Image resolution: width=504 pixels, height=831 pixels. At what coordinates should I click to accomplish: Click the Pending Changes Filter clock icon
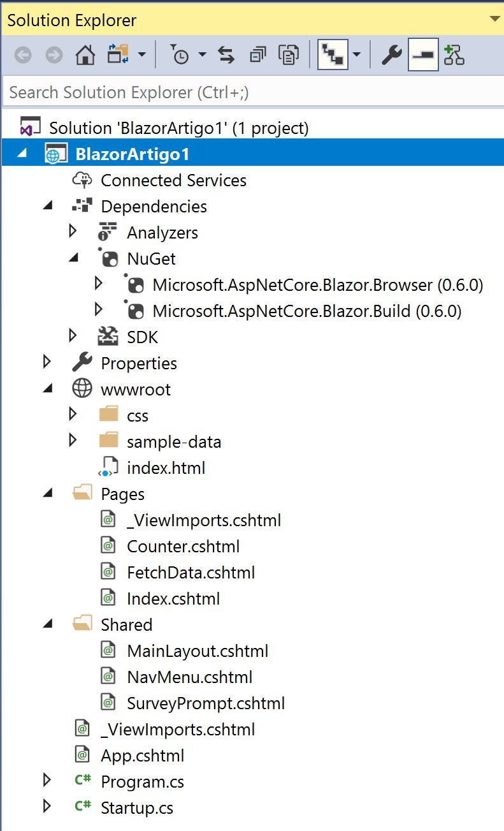coord(180,55)
